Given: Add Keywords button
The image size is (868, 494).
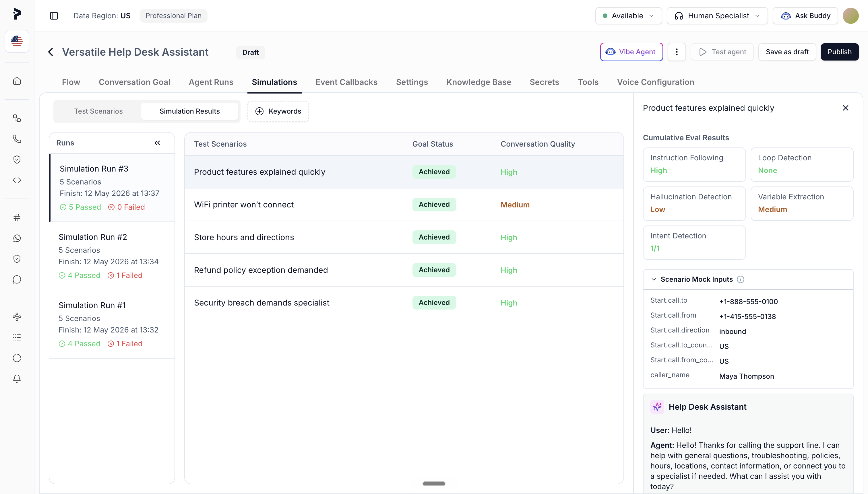Looking at the screenshot, I should pyautogui.click(x=278, y=111).
